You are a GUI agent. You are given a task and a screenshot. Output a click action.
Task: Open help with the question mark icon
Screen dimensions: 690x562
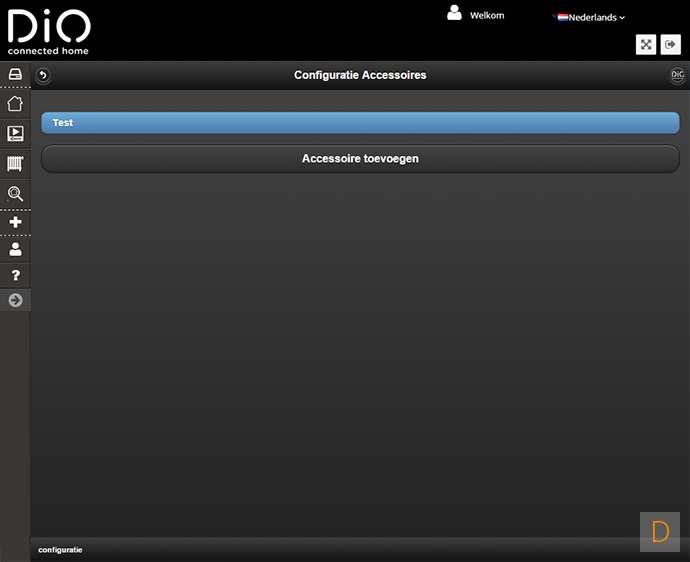pos(15,275)
